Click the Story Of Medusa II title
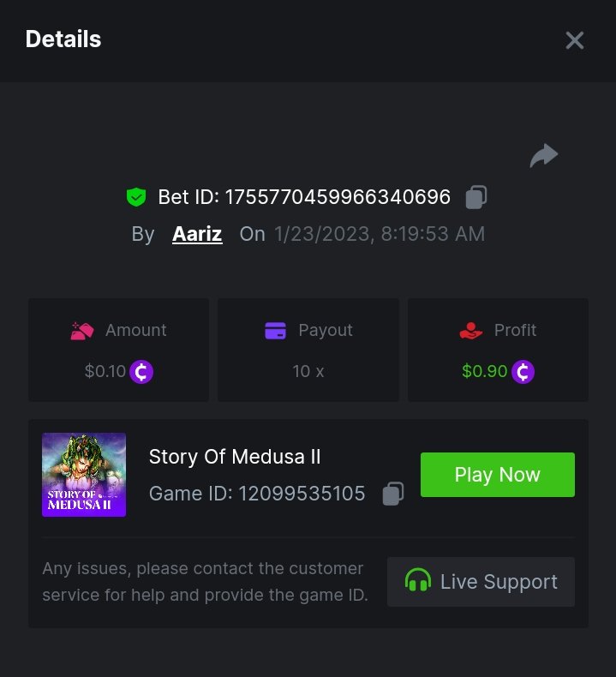 click(235, 457)
